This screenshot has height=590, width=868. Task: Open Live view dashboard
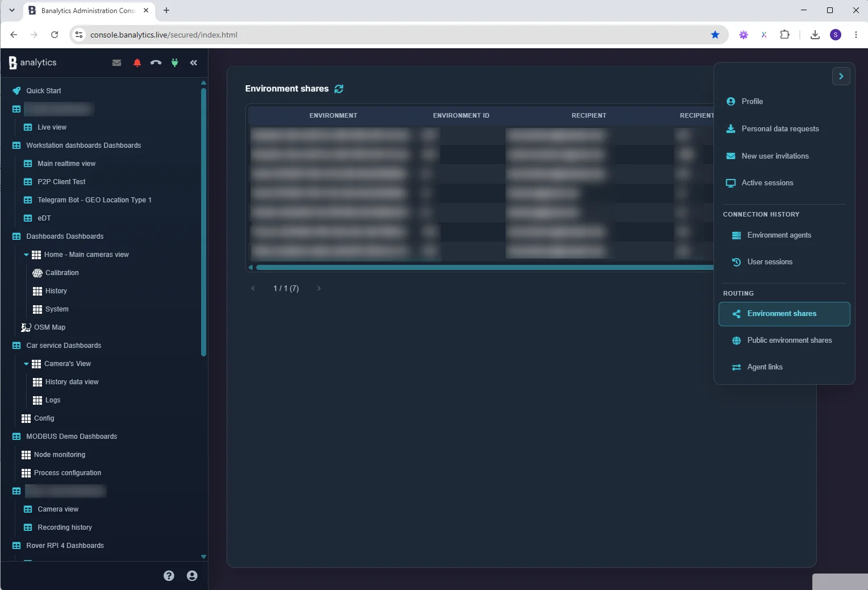tap(52, 127)
